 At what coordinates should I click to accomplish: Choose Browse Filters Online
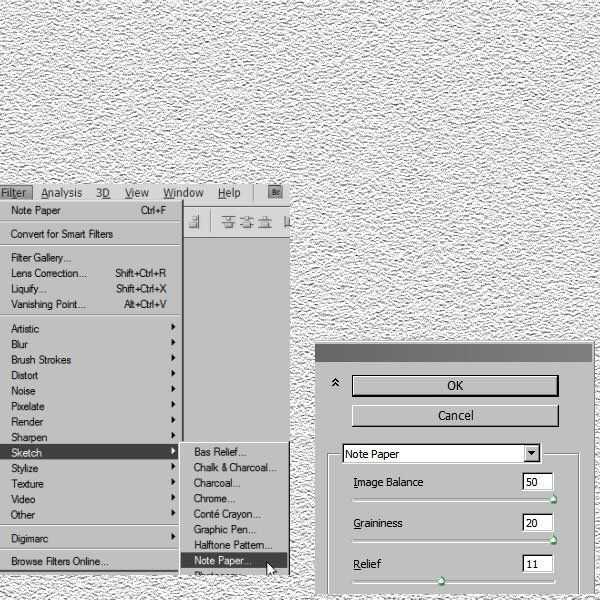click(89, 561)
